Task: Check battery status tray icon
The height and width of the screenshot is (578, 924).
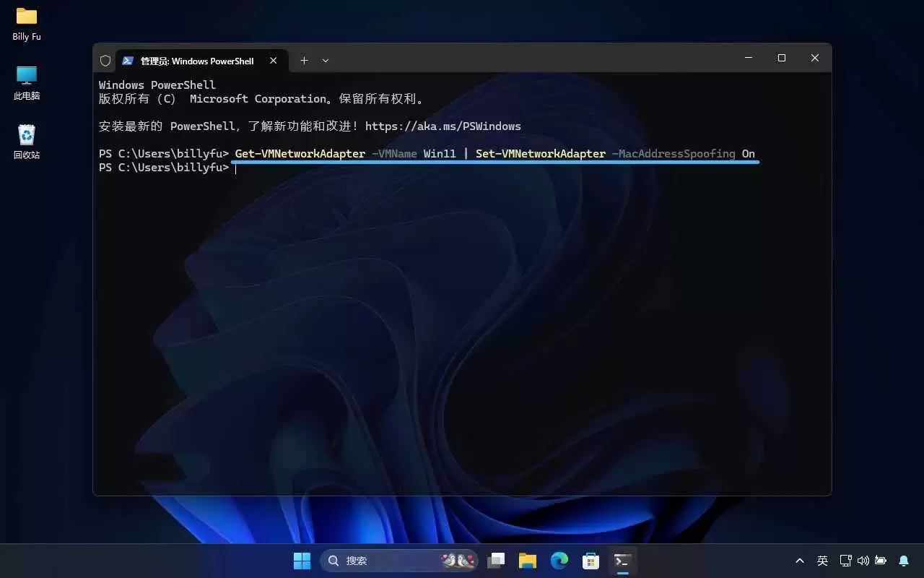Action: pyautogui.click(x=881, y=561)
